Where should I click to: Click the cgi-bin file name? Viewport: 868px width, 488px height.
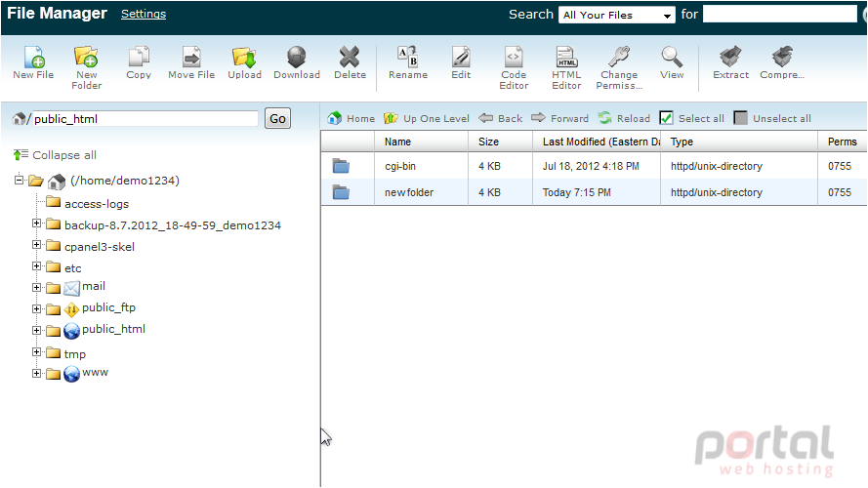400,166
